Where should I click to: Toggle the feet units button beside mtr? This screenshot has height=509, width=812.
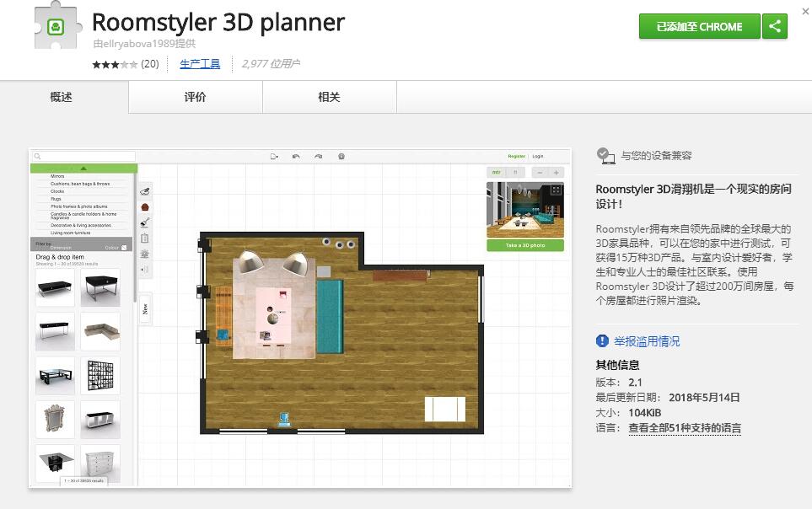pyautogui.click(x=515, y=173)
